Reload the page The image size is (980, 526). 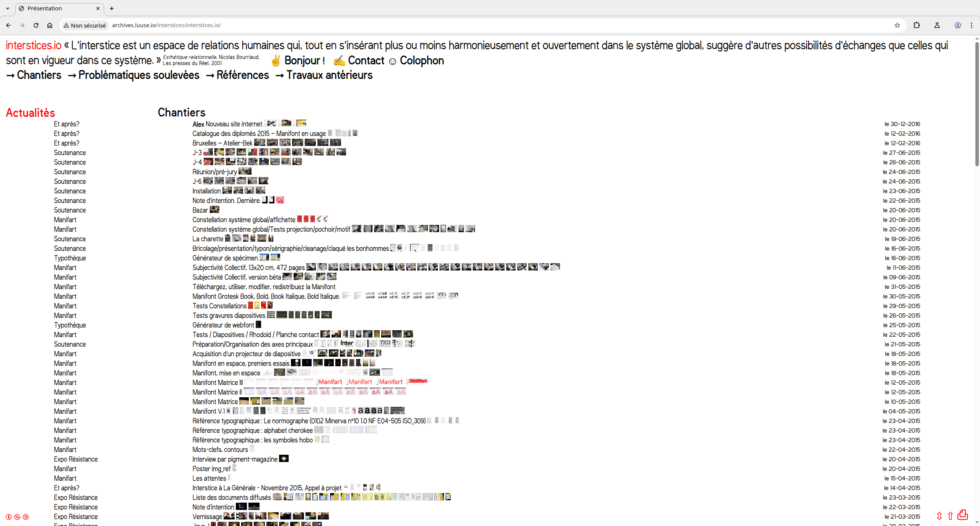pos(36,25)
